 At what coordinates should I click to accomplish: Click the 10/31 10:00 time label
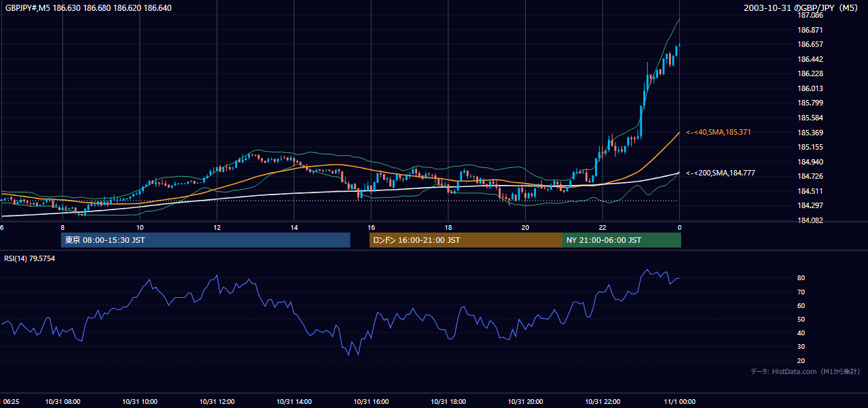(140, 402)
